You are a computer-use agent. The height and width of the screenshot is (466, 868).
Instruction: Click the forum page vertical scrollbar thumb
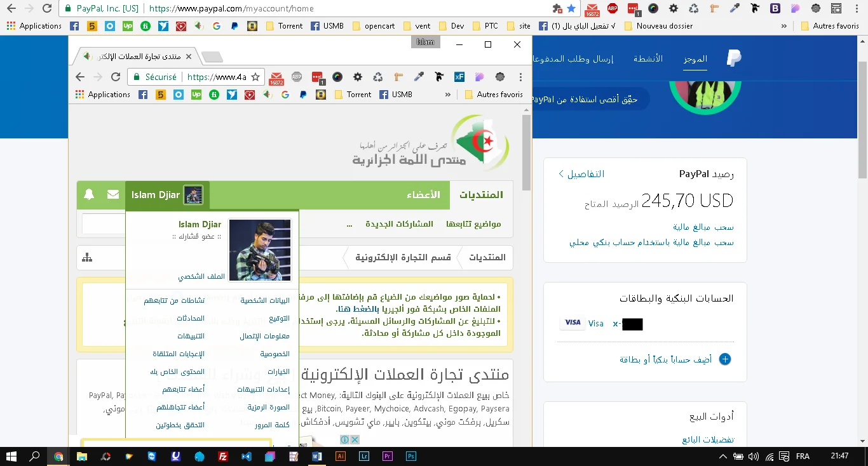pos(526,152)
